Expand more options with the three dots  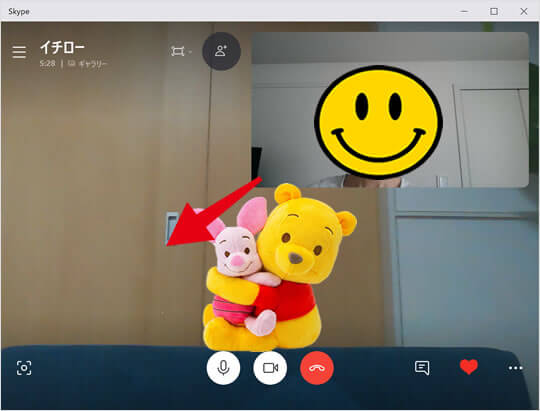click(516, 368)
